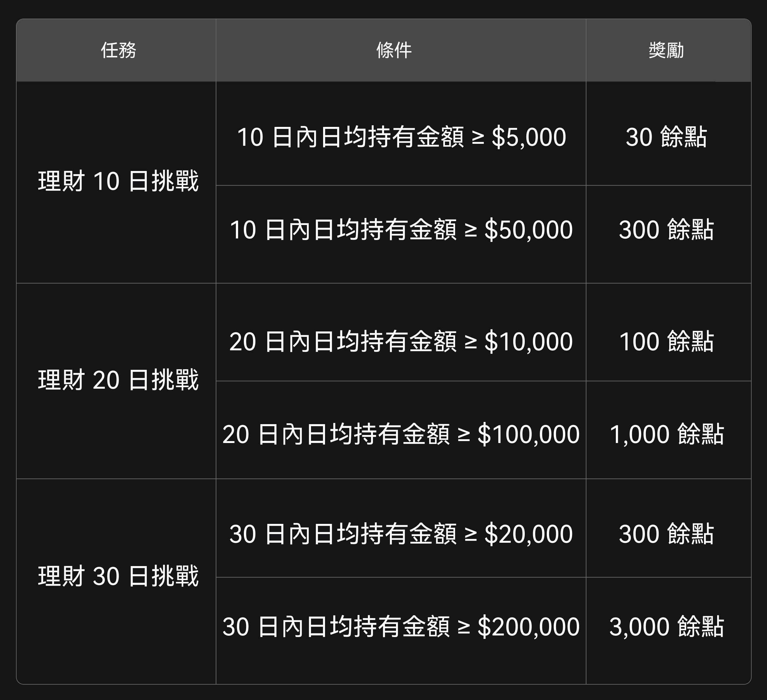The height and width of the screenshot is (700, 767).
Task: Select the 300 餘點 reward for $20,000 condition
Action: [666, 534]
